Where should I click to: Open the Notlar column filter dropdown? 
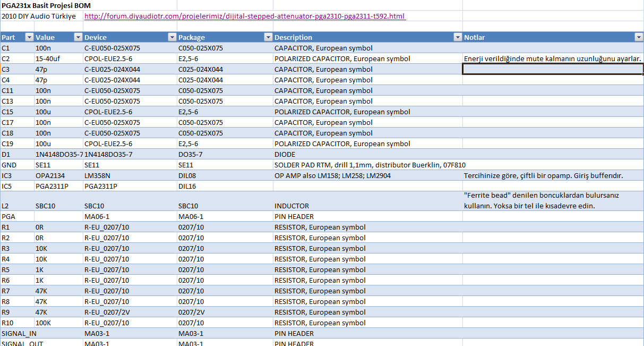[x=638, y=37]
